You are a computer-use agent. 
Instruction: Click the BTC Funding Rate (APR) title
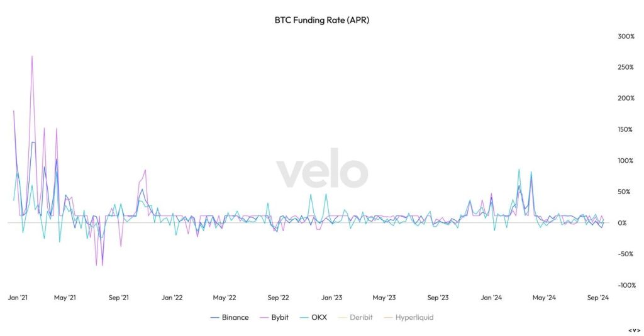pyautogui.click(x=322, y=20)
